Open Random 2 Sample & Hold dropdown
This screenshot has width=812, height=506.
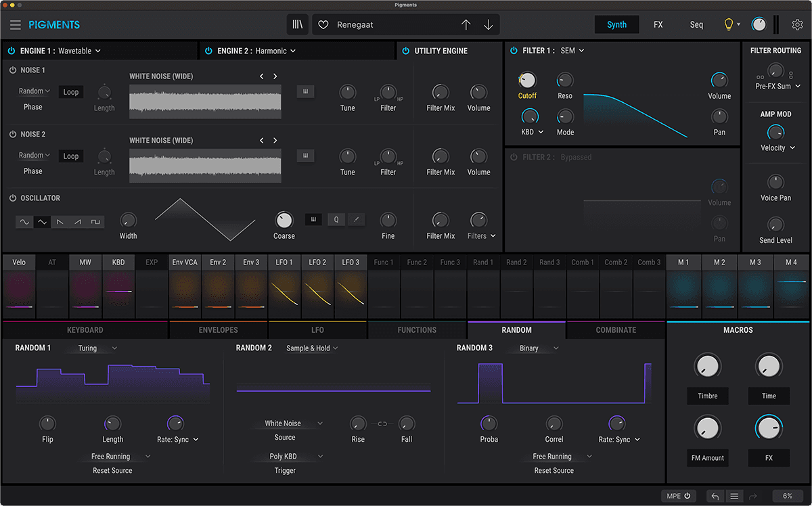pos(312,348)
